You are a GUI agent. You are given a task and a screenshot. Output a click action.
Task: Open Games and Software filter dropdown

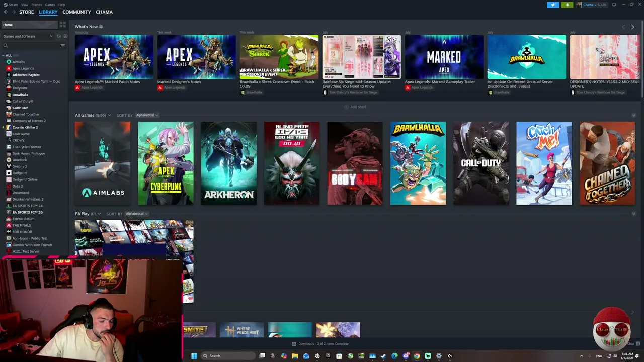coord(27,36)
